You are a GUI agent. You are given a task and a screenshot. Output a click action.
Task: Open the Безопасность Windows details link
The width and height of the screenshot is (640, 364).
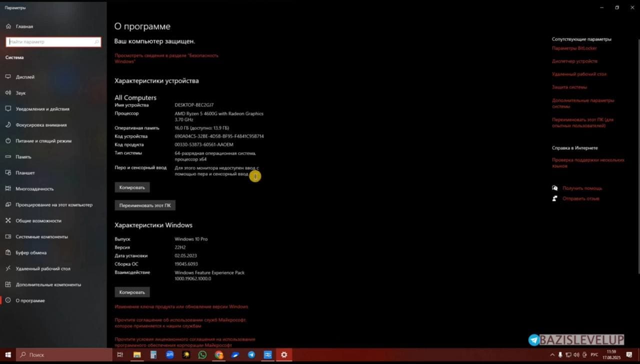coord(166,58)
